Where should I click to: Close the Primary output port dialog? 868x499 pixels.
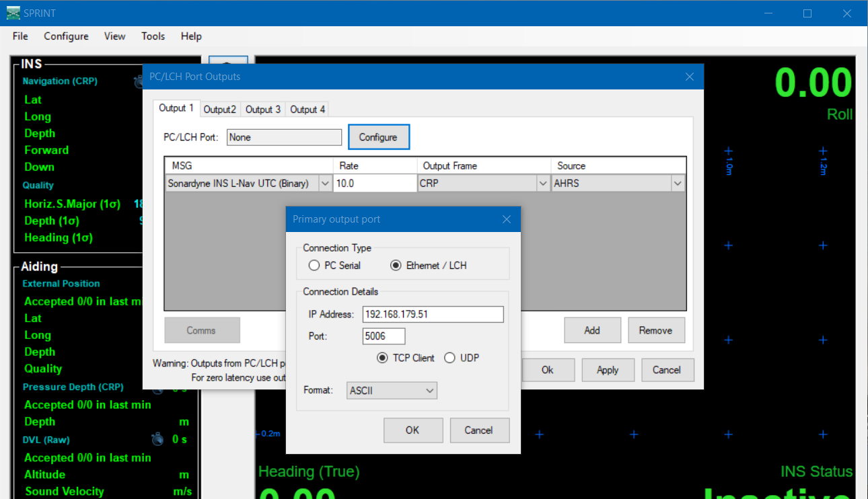pos(506,219)
